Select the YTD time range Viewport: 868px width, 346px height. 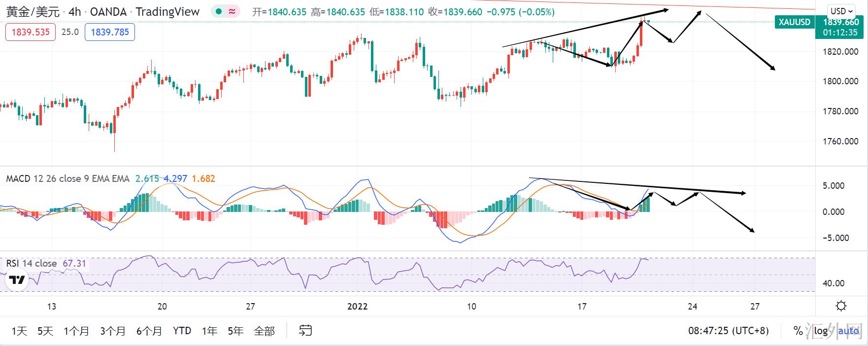point(182,331)
